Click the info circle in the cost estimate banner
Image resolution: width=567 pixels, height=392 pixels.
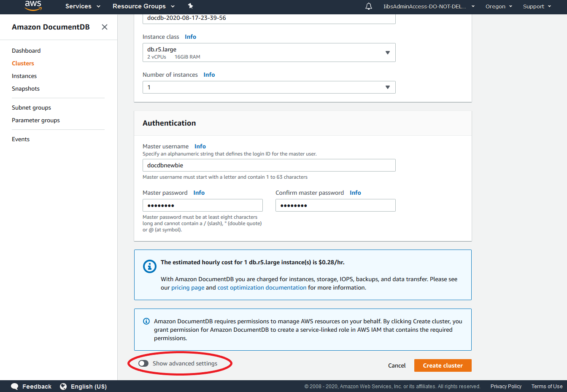pyautogui.click(x=150, y=266)
